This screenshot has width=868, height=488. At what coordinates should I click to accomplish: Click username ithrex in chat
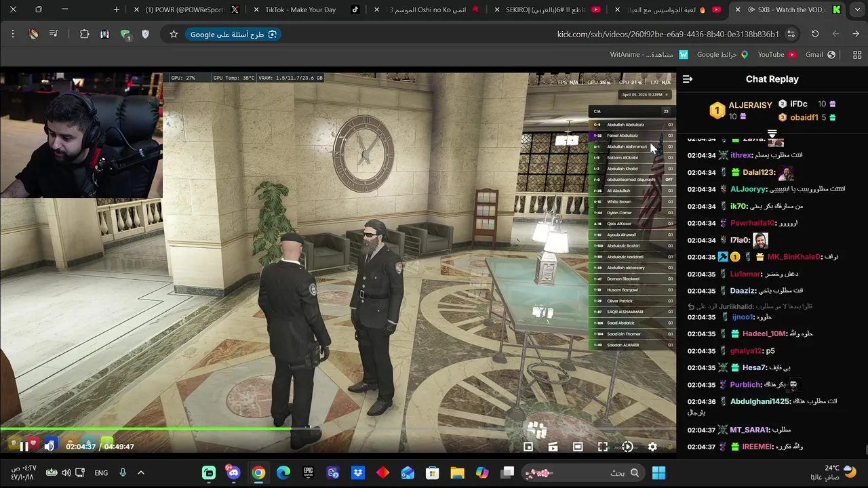[x=741, y=155]
